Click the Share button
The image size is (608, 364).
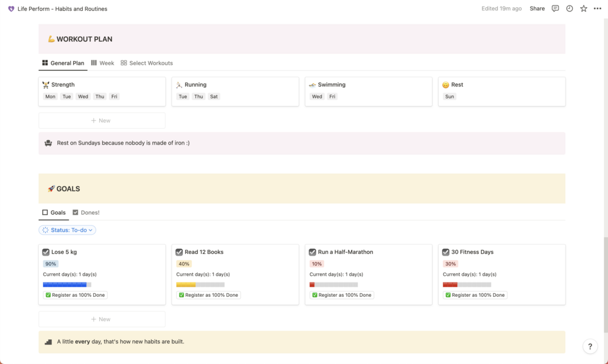point(537,8)
